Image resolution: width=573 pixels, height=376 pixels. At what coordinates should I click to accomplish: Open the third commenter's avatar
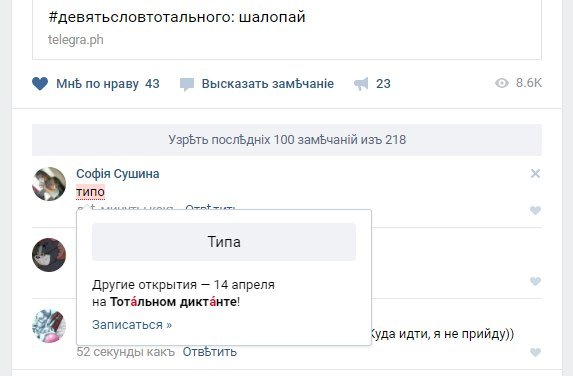tap(49, 326)
